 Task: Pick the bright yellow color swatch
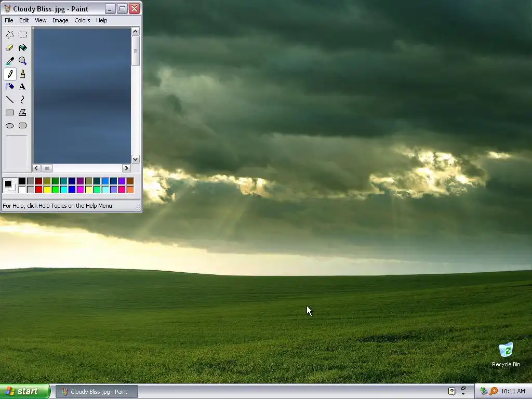47,189
